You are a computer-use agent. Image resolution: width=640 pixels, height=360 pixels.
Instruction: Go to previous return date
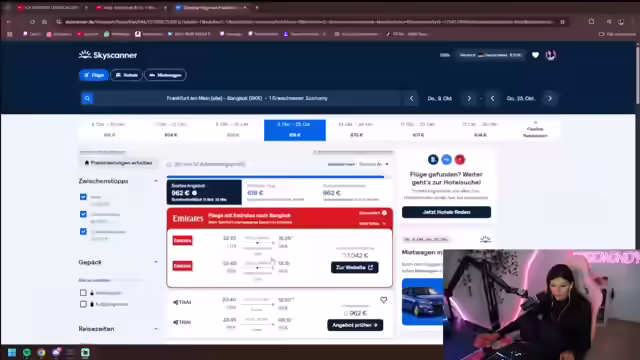[x=492, y=98]
